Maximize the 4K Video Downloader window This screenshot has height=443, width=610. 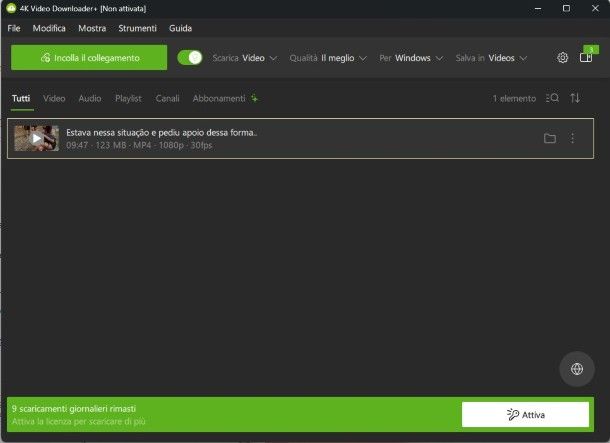566,8
